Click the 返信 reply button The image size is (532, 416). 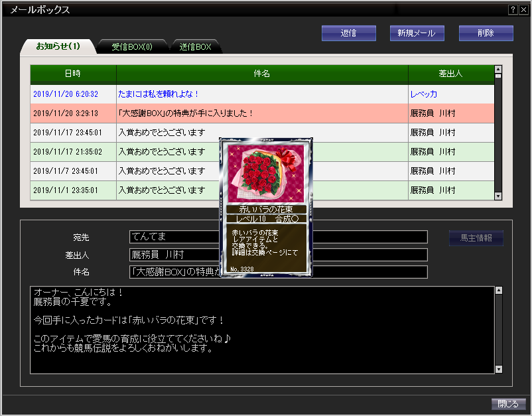348,33
